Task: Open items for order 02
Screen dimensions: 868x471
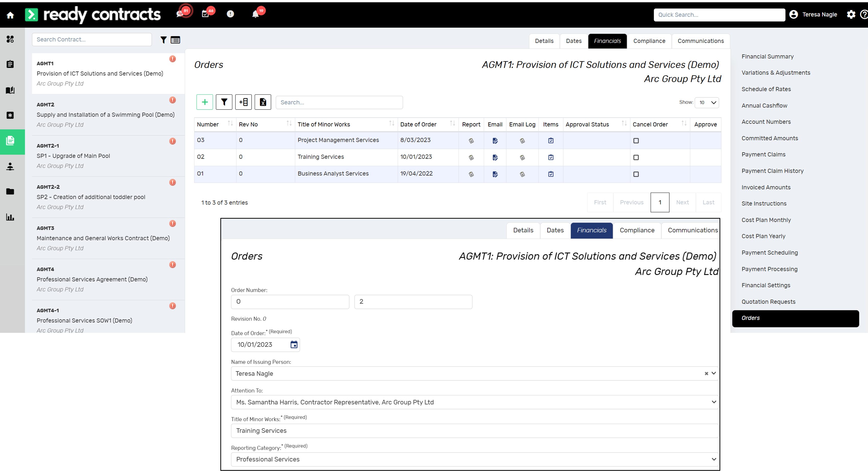Action: tap(551, 157)
